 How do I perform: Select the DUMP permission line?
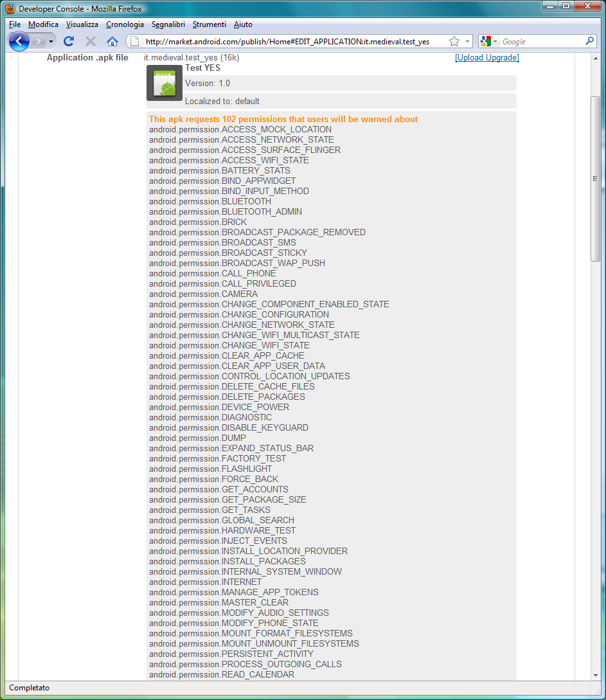pyautogui.click(x=198, y=438)
